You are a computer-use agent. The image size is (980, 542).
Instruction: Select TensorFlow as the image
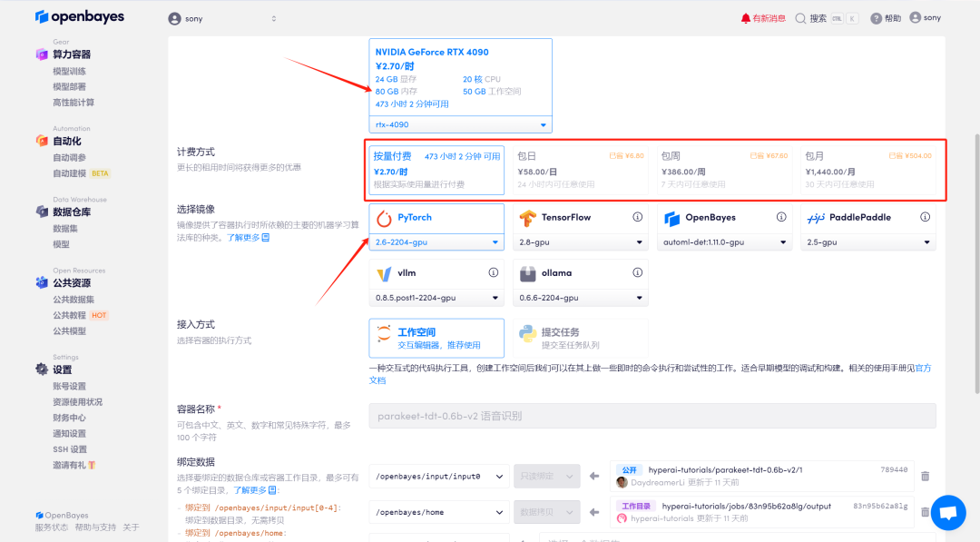(580, 218)
